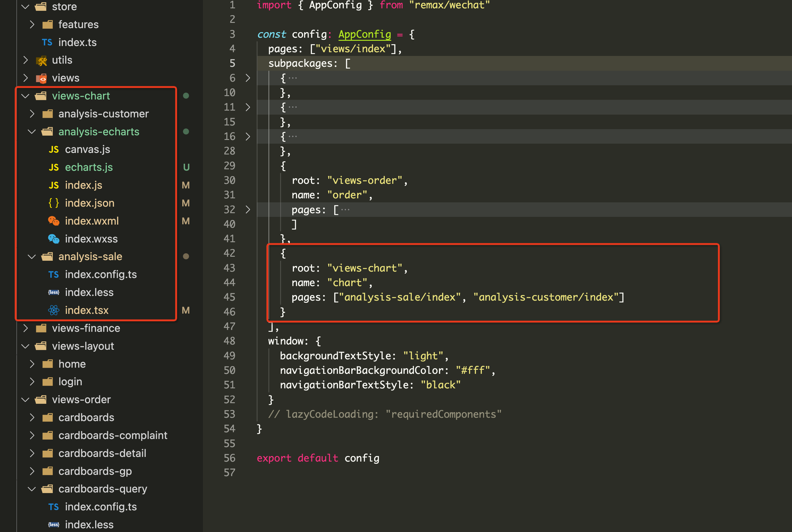Click the blue WeChat icon beside index.wxss

[x=53, y=239]
